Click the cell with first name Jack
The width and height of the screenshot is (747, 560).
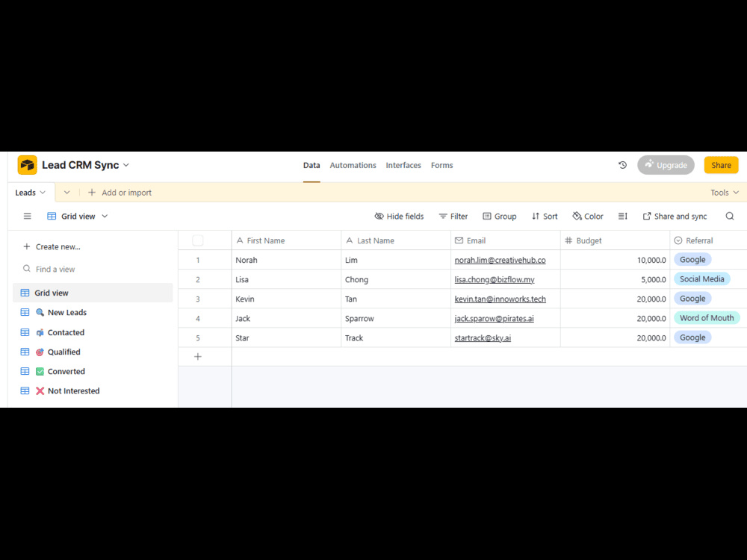[x=286, y=319]
